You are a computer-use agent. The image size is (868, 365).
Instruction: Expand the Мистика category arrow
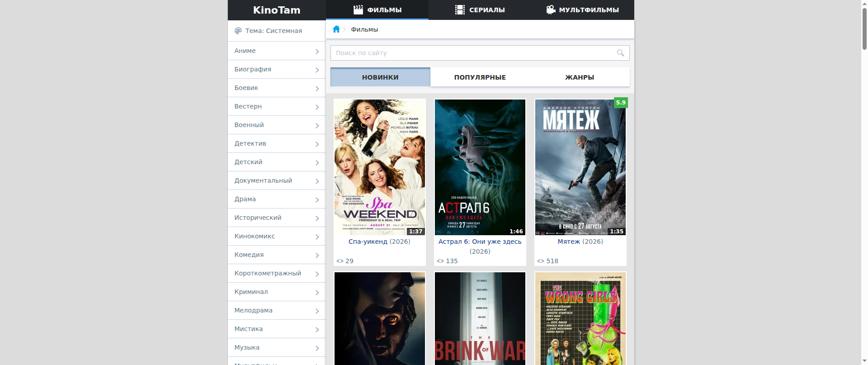[317, 329]
